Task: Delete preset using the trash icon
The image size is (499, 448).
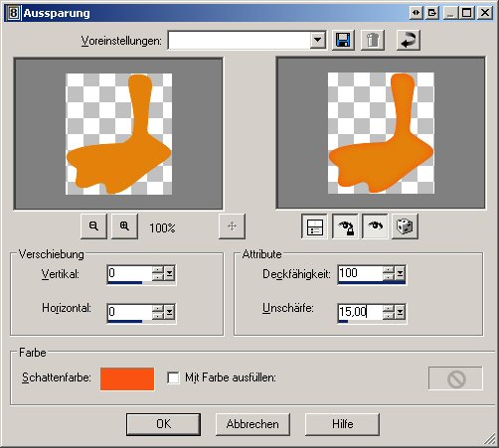Action: (373, 40)
